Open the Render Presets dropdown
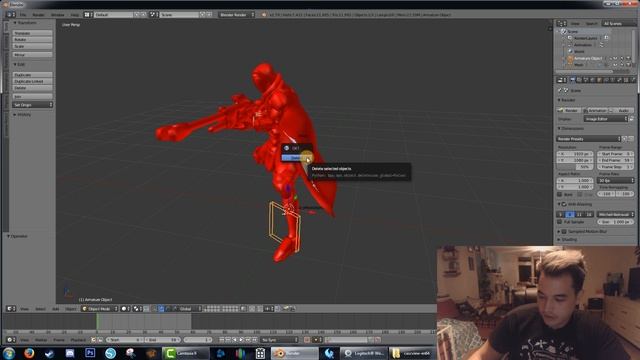This screenshot has width=640, height=360. 589,139
